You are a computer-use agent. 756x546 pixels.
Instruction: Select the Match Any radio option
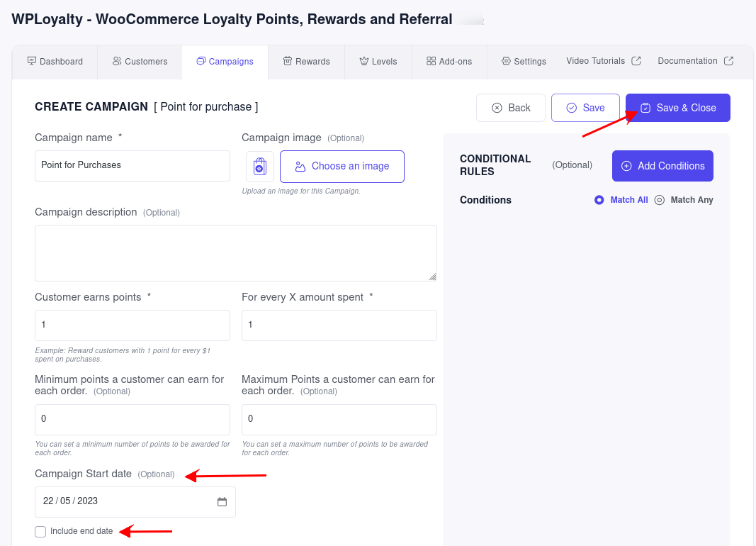tap(659, 200)
